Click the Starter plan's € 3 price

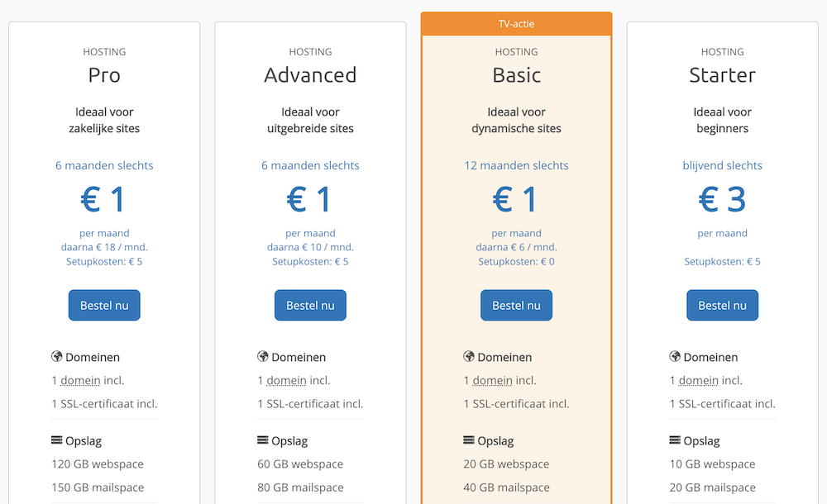[722, 200]
